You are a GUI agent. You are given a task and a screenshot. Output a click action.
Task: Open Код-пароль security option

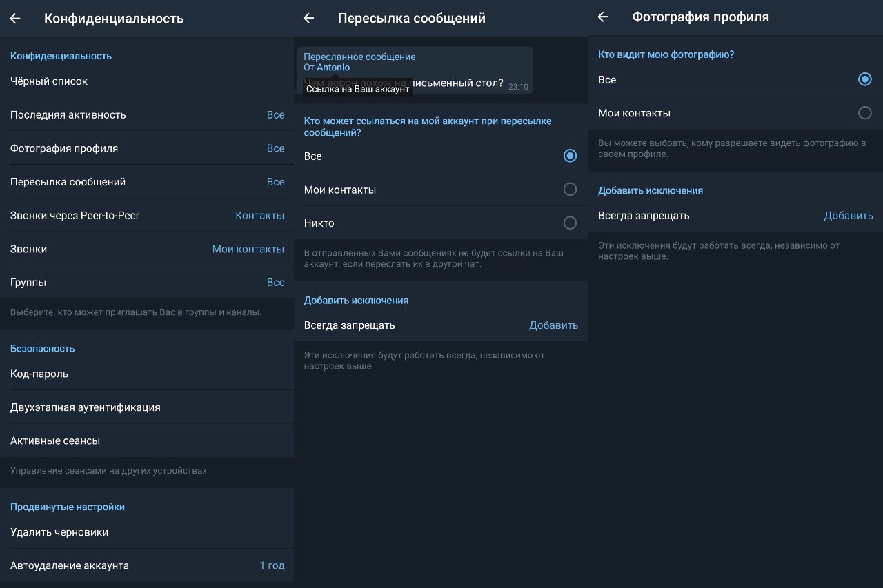(146, 374)
